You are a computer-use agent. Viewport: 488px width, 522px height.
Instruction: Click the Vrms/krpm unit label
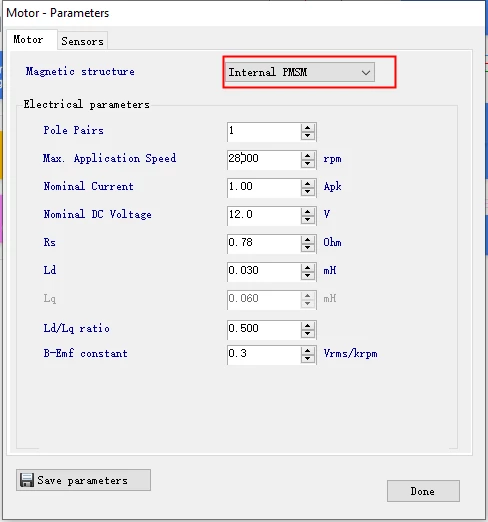(x=350, y=353)
